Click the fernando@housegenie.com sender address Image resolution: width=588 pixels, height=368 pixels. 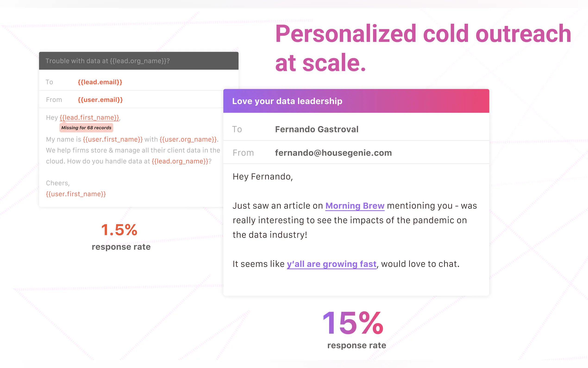[333, 153]
